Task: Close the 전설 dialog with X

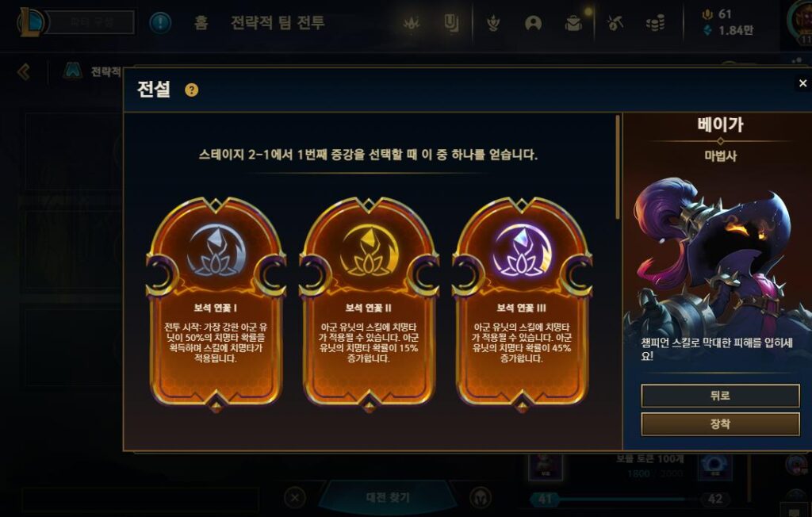Action: click(802, 83)
